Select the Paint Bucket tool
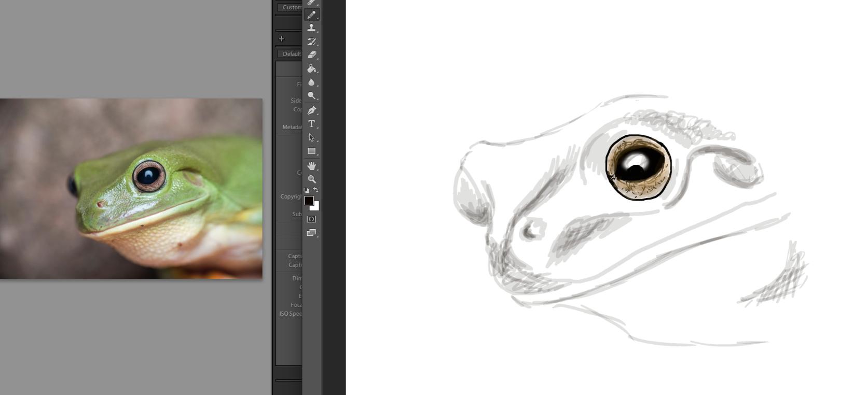The image size is (868, 395). 311,68
